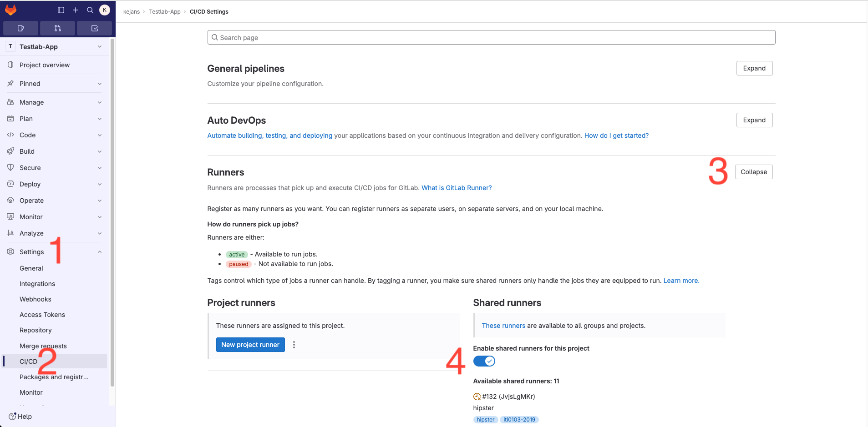
Task: Open Repository settings
Action: pos(55,330)
